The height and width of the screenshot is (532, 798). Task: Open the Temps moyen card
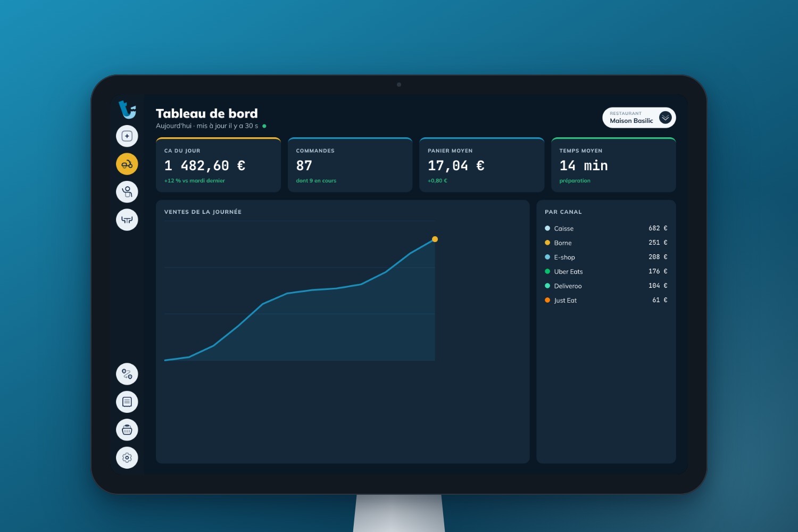coord(613,165)
